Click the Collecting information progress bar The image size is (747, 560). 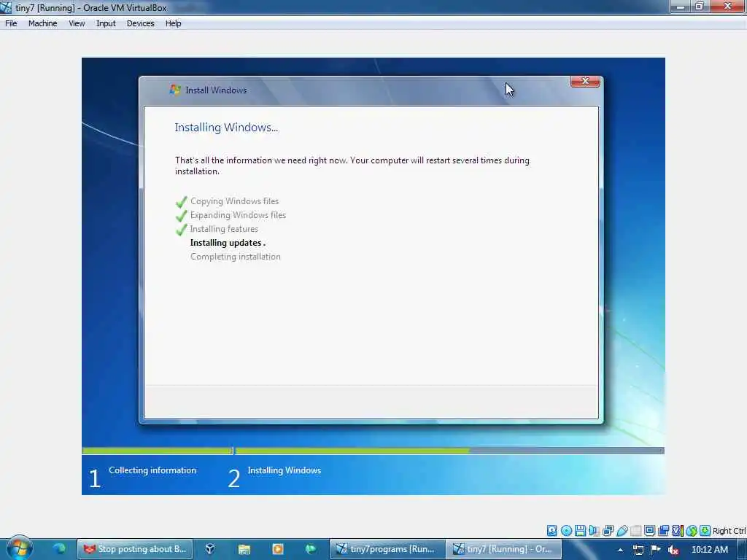point(158,451)
